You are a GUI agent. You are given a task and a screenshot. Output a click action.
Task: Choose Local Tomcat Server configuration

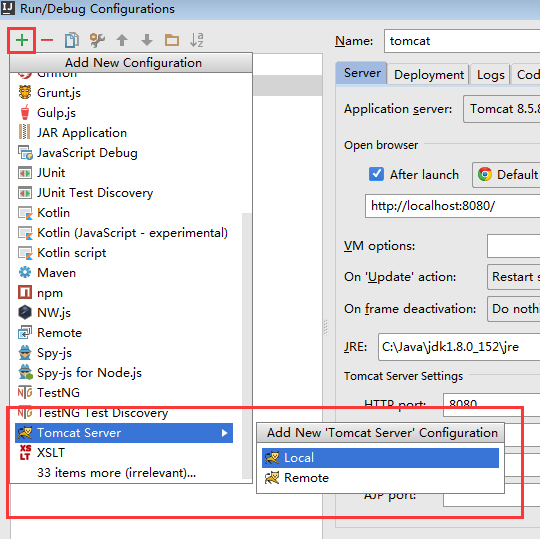tap(380, 458)
